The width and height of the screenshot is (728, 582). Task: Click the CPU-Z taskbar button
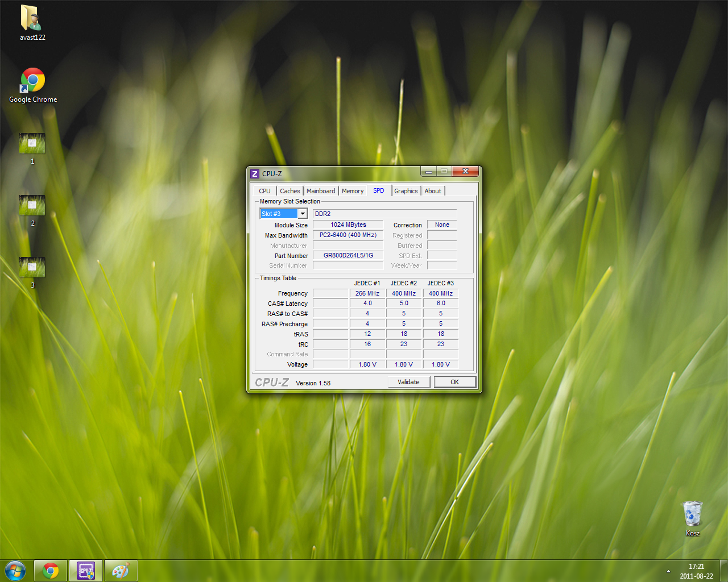pyautogui.click(x=86, y=571)
